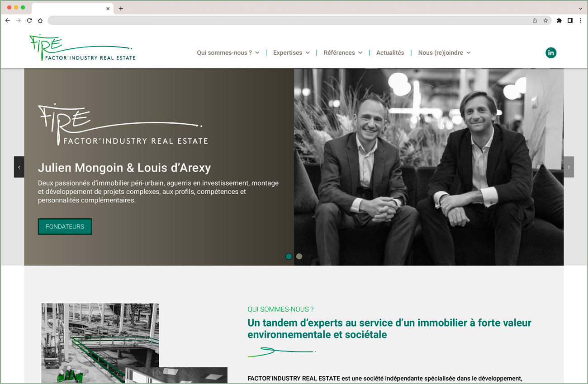Open the browser extensions puzzle icon
588x384 pixels.
(559, 20)
